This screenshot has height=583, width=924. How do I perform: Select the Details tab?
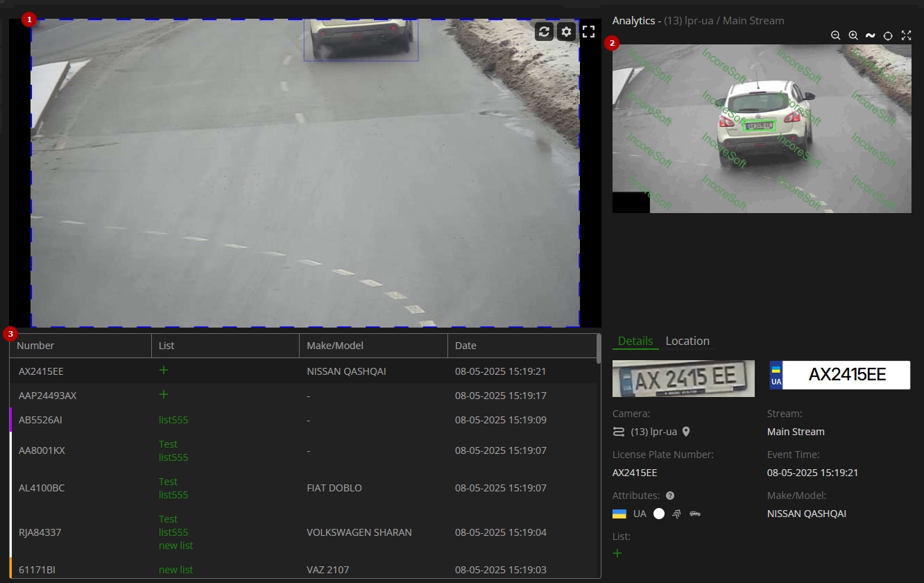pos(635,341)
